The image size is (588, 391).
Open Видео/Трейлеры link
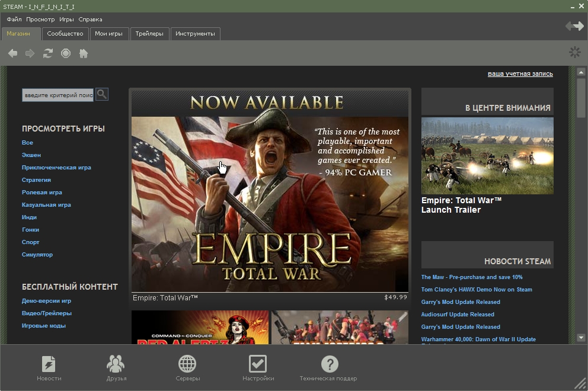pyautogui.click(x=46, y=313)
